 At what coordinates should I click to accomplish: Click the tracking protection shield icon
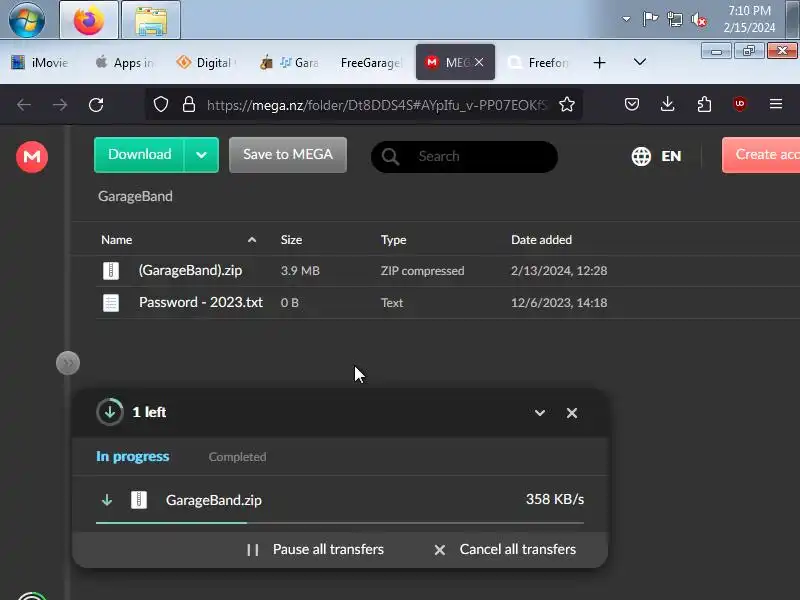(161, 105)
